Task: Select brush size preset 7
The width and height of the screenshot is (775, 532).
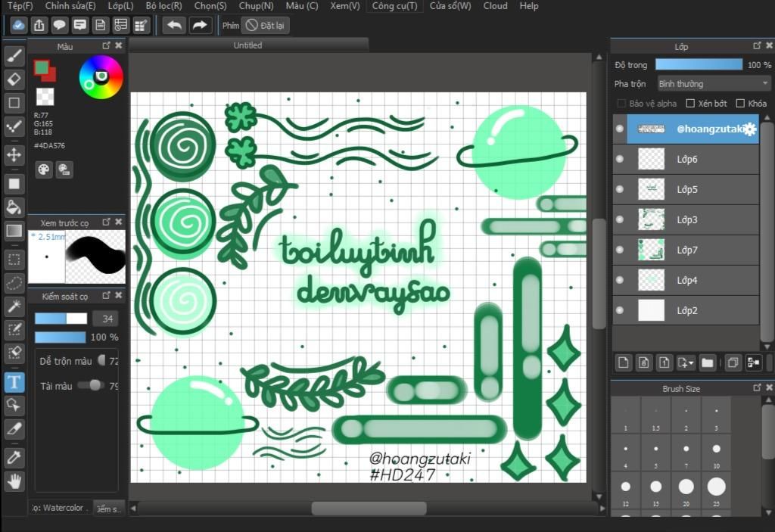Action: [x=686, y=453]
